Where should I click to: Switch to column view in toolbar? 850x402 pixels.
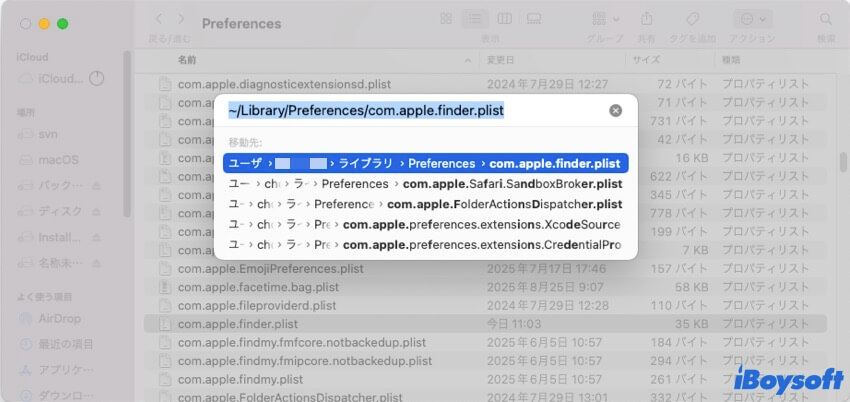point(505,19)
